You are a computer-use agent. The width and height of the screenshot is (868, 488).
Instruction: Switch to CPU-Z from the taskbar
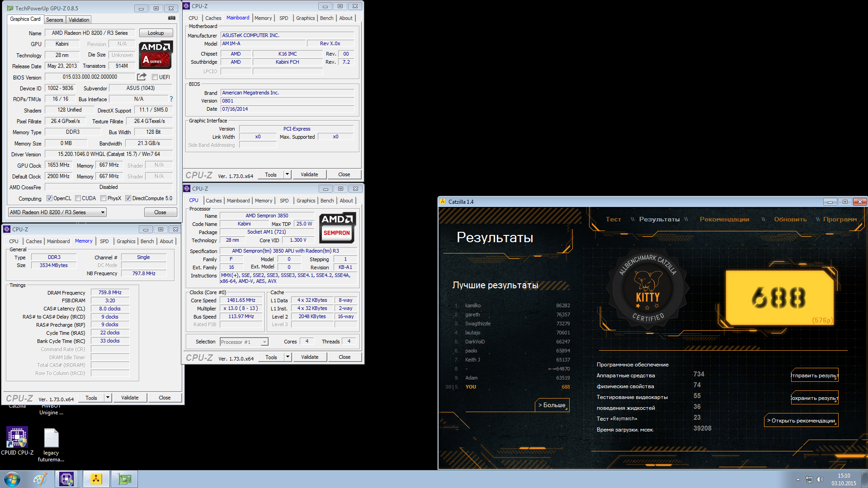66,479
